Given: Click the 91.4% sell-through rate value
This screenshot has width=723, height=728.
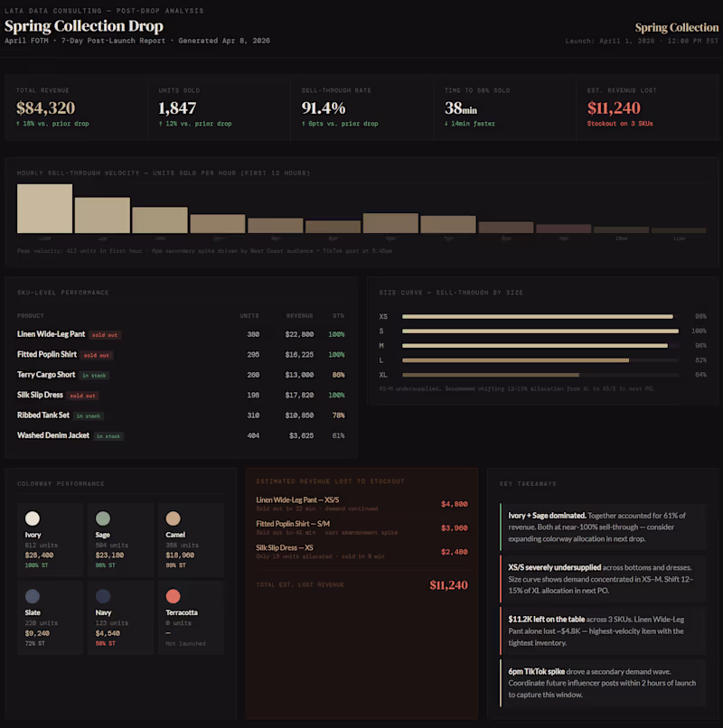Looking at the screenshot, I should pos(324,108).
